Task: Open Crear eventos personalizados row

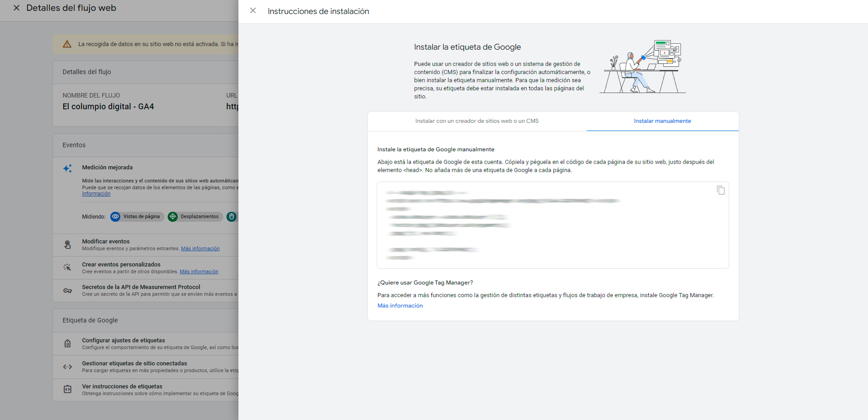Action: pyautogui.click(x=146, y=268)
